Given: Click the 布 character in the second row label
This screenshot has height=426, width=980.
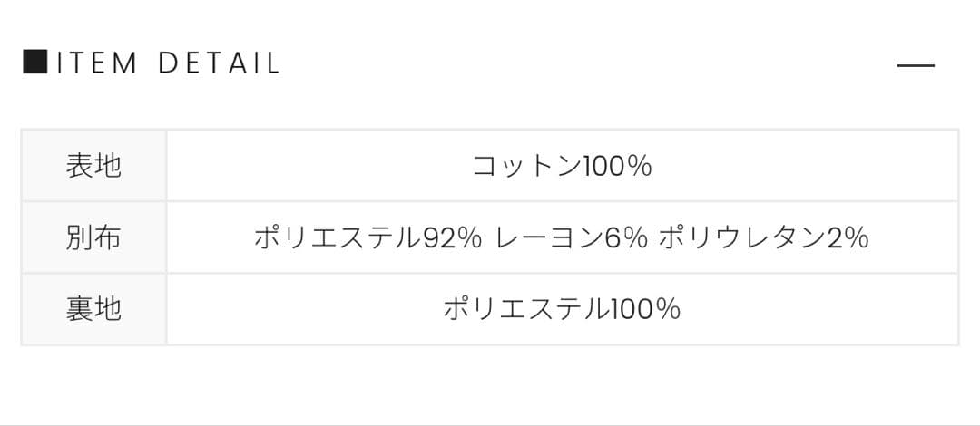Looking at the screenshot, I should click(x=107, y=237).
